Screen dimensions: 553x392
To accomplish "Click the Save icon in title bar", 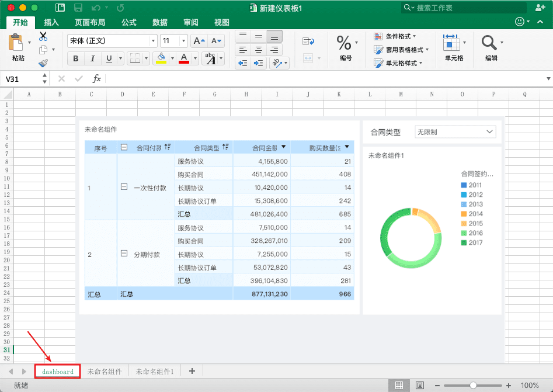I will [79, 8].
